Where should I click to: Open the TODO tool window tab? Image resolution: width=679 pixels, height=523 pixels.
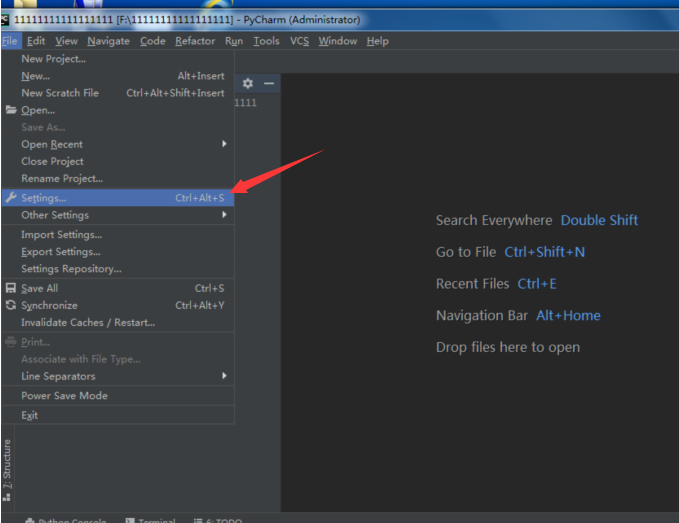click(x=218, y=520)
